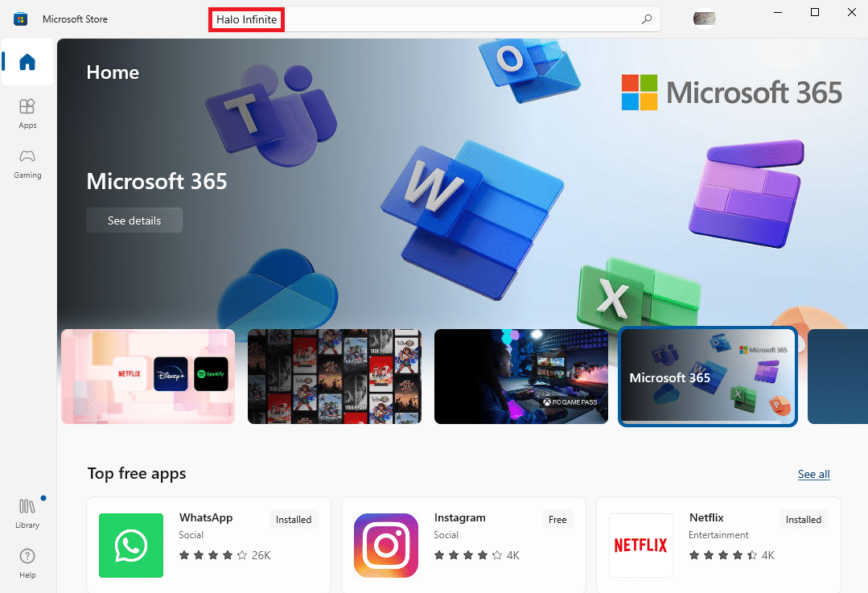Click the Installed button for WhatsApp

pyautogui.click(x=294, y=519)
